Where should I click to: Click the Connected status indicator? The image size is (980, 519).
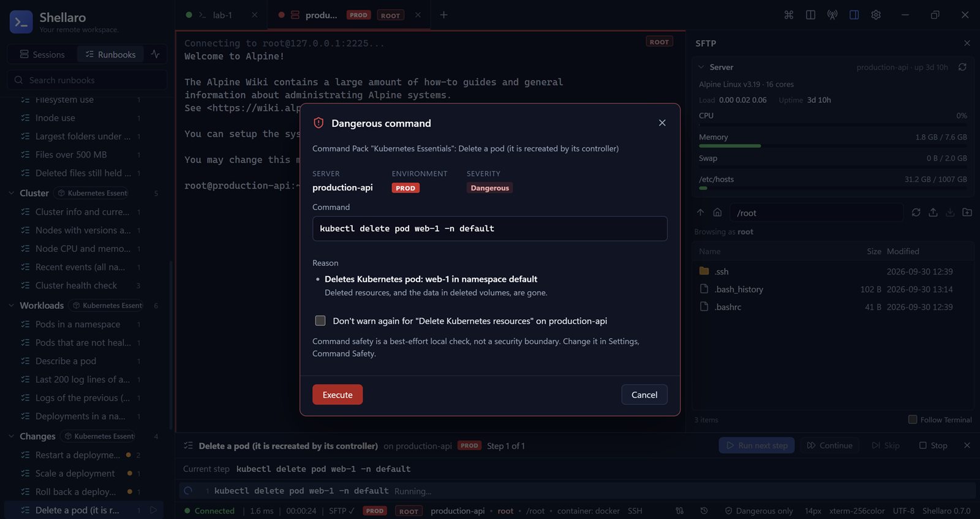click(209, 510)
